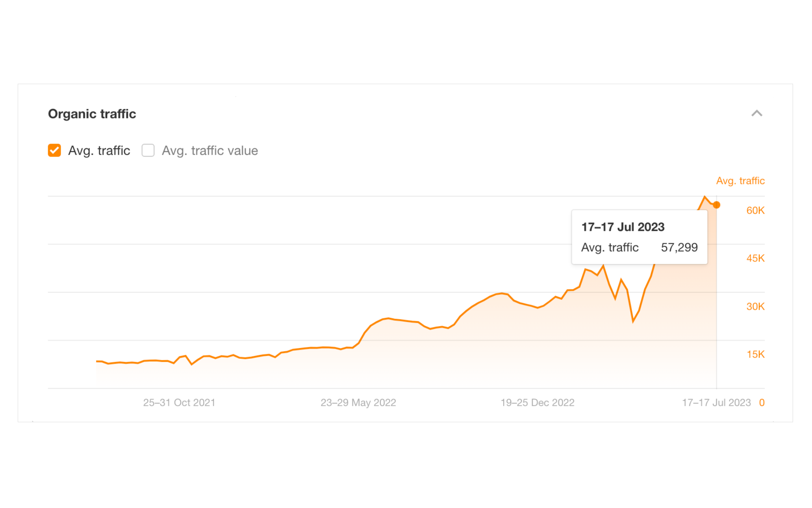Select the highlighted data point on the chart

[x=716, y=205]
